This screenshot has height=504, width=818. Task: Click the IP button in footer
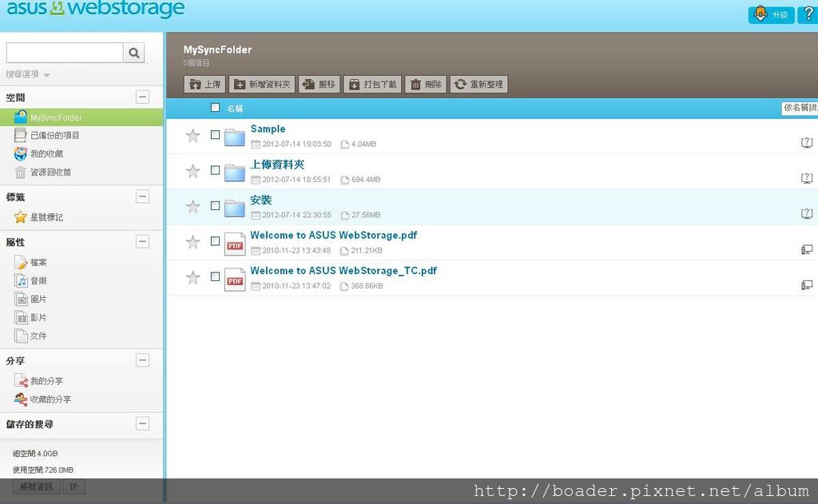coord(73,486)
